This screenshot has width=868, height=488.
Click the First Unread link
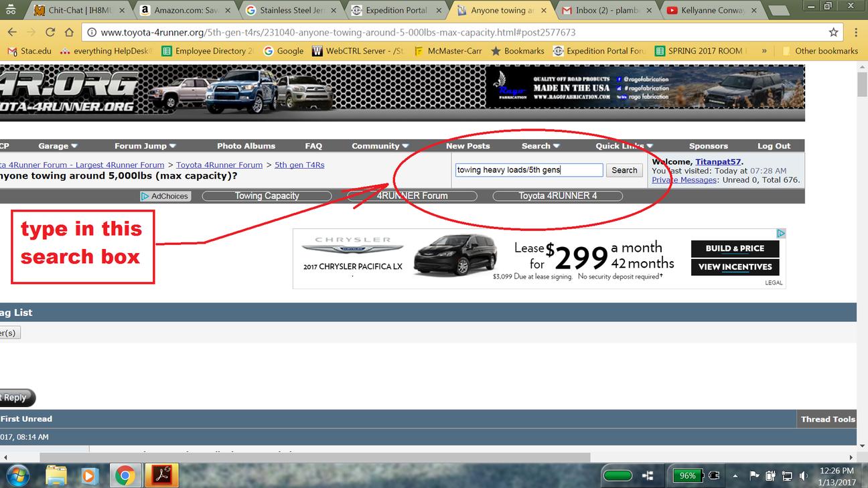pos(26,419)
